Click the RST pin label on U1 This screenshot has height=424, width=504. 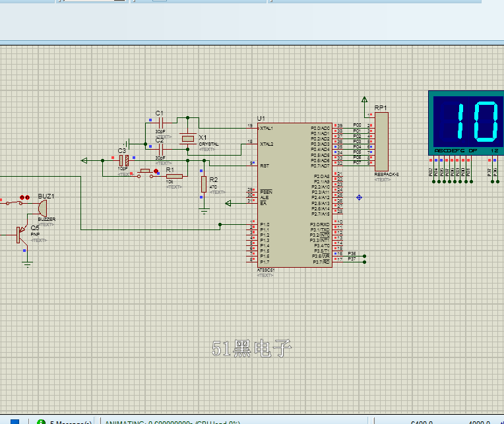pos(265,166)
